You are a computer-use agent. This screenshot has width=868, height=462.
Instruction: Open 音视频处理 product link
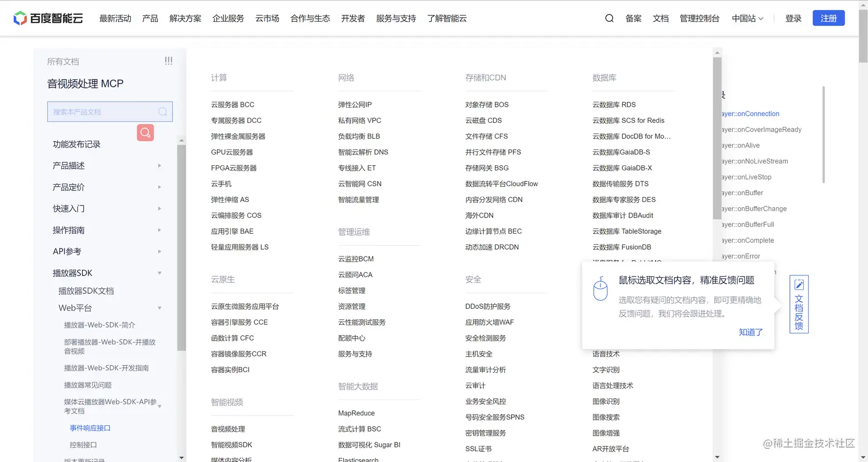(228, 429)
